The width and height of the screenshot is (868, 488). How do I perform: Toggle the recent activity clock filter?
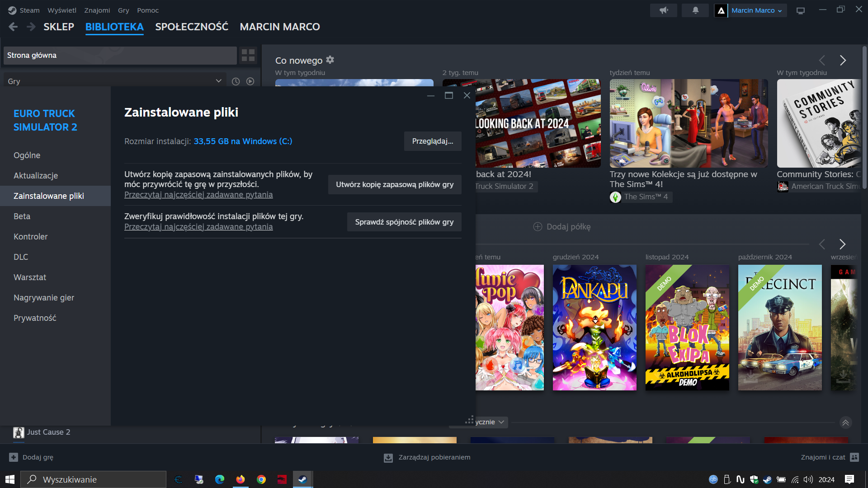tap(236, 81)
